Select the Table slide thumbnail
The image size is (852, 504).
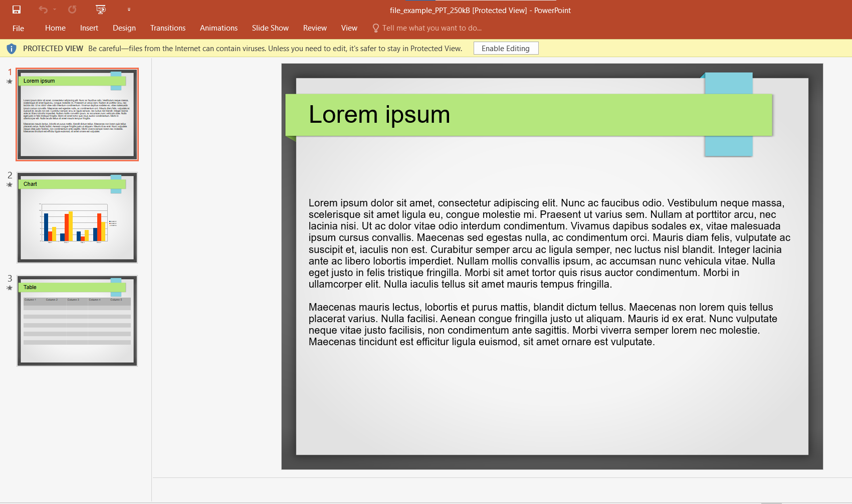(77, 321)
